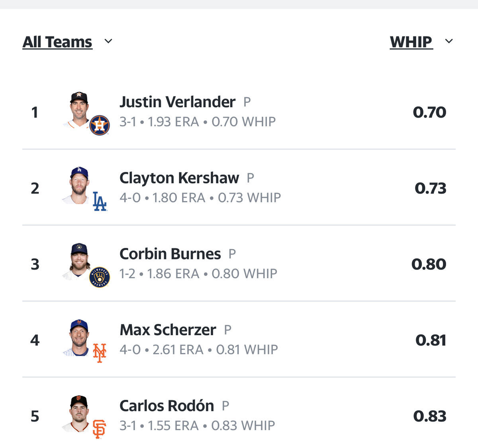Viewport: 478px width, 448px height.
Task: Open Clayton Kershaw's player page
Action: click(x=179, y=178)
